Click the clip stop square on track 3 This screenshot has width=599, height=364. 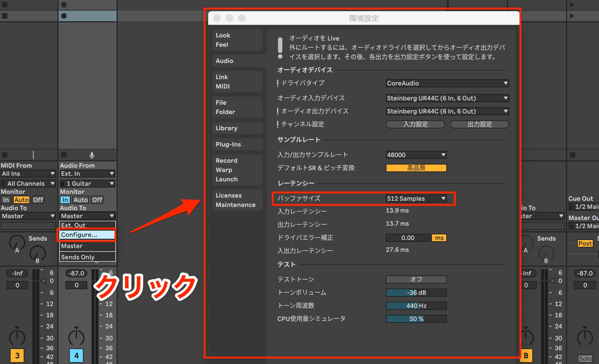[x=5, y=155]
